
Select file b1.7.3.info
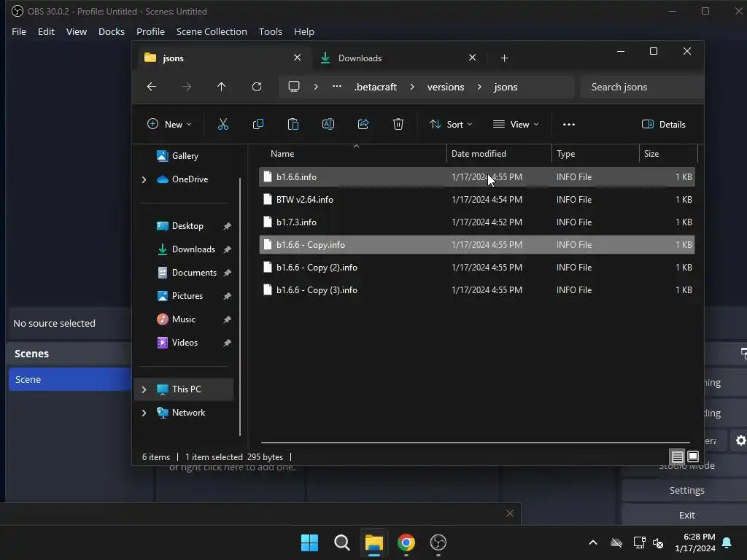(477, 222)
